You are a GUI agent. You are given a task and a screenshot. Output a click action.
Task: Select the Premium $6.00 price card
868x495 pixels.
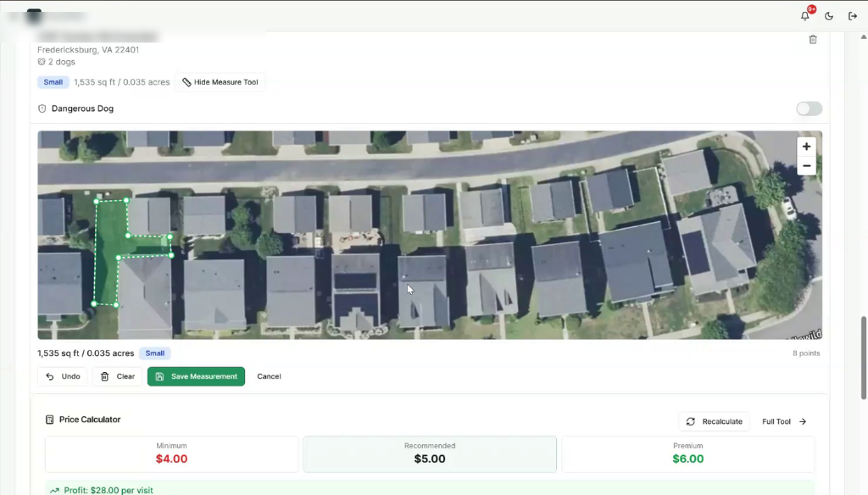688,454
